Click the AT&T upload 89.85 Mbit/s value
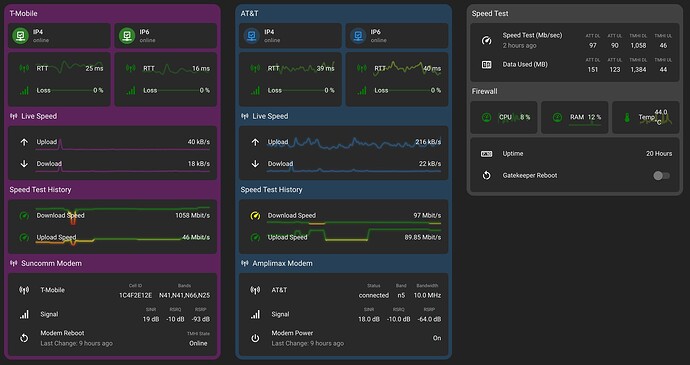The width and height of the screenshot is (690, 365). click(422, 237)
